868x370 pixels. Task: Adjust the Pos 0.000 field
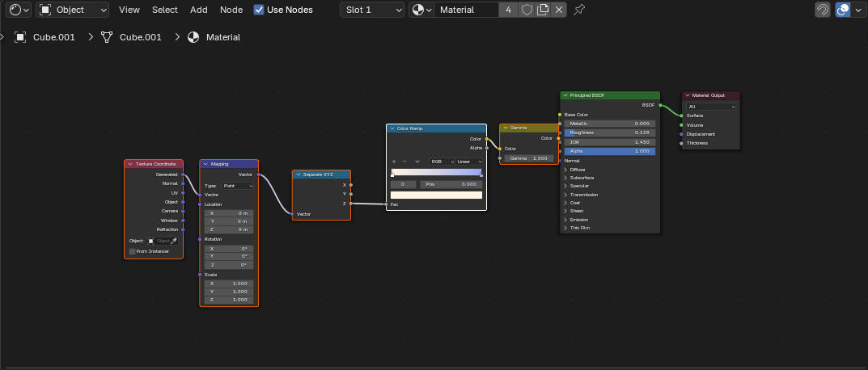click(451, 184)
